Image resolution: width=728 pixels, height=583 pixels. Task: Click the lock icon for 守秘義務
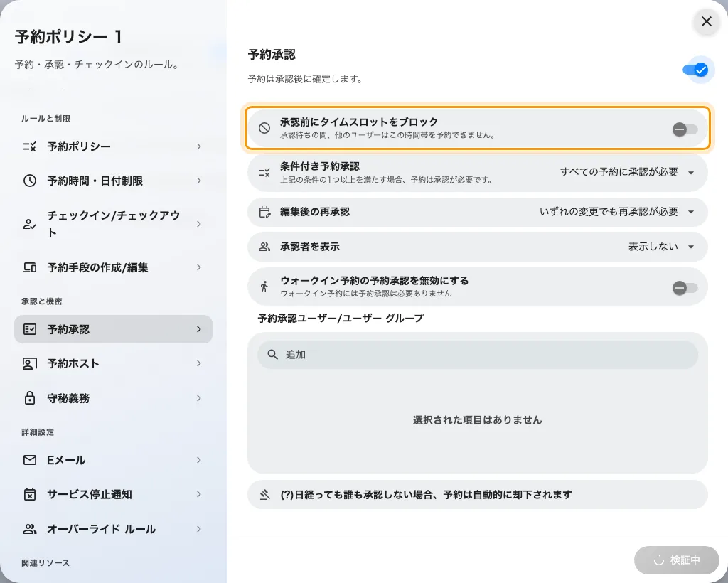point(30,398)
